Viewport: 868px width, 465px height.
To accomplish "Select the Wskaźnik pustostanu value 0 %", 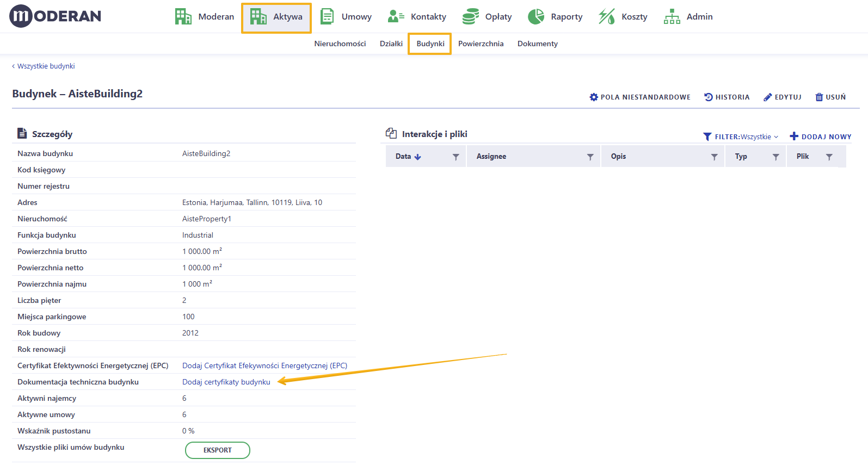I will point(188,431).
